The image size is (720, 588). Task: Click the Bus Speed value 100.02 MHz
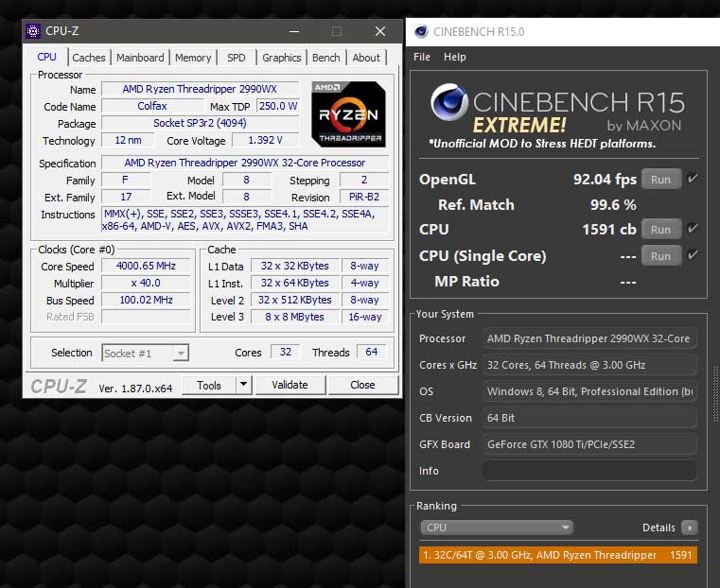(146, 300)
